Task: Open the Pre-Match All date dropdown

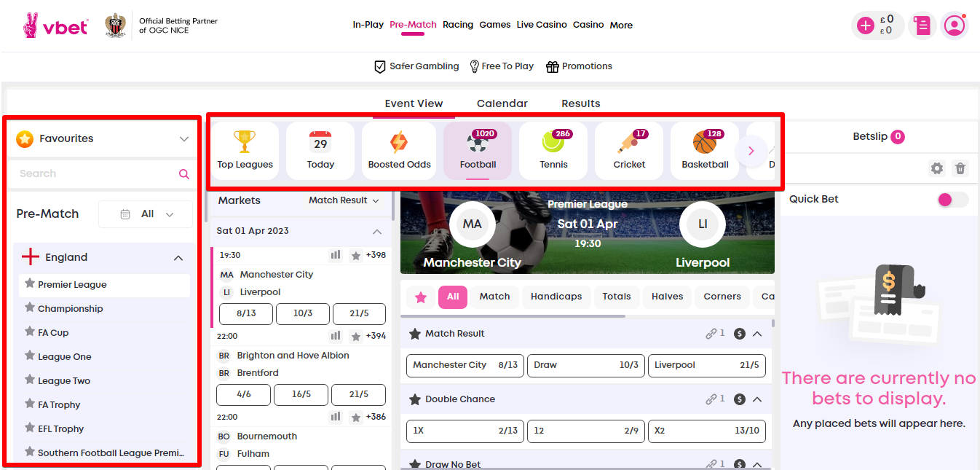Action: pos(146,214)
